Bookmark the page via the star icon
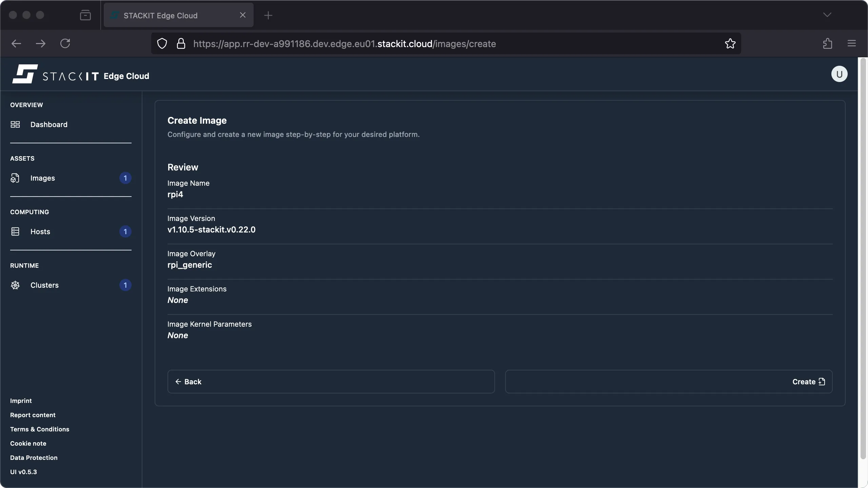This screenshot has height=488, width=868. coord(730,43)
